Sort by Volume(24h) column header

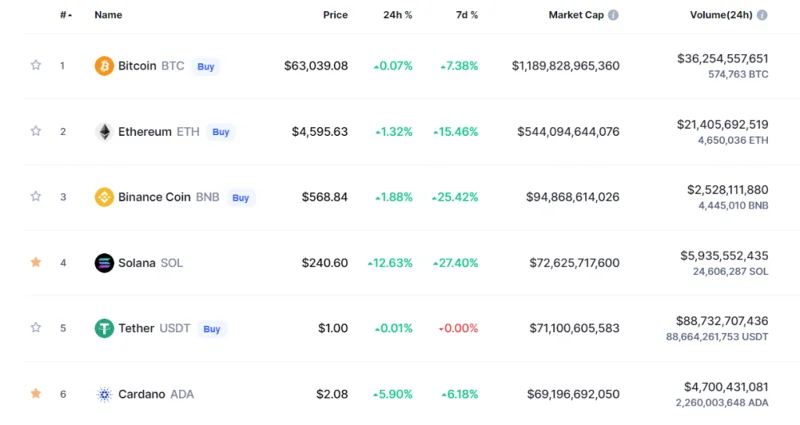pos(721,15)
